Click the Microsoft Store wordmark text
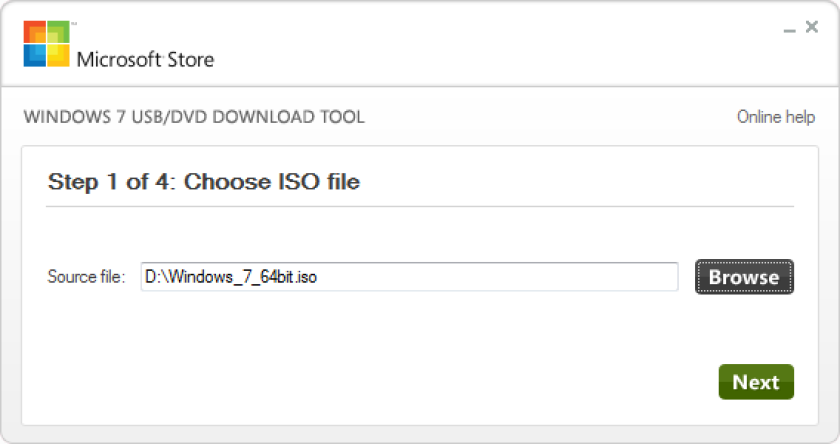Image resolution: width=840 pixels, height=444 pixels. [145, 59]
